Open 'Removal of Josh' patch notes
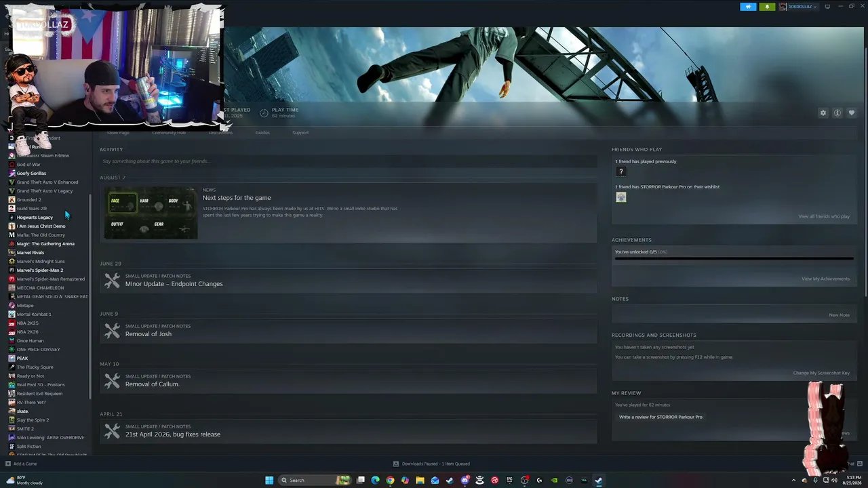This screenshot has width=868, height=488. 149,334
